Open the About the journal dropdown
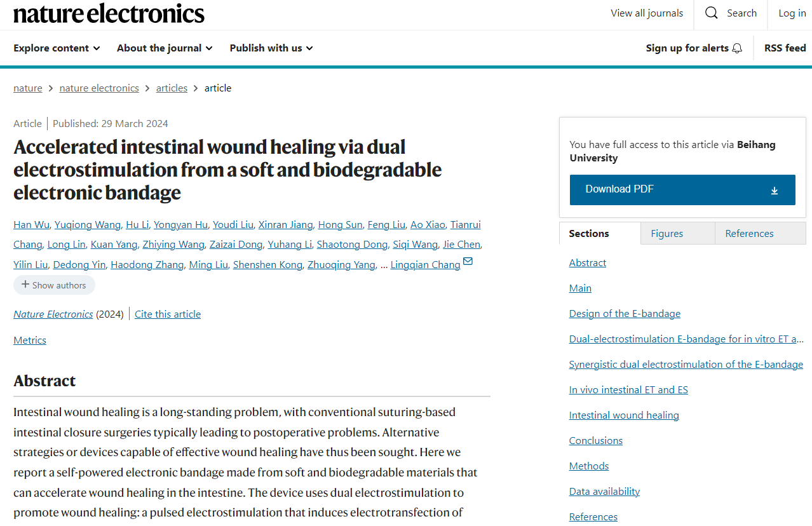The width and height of the screenshot is (812, 526). click(164, 48)
